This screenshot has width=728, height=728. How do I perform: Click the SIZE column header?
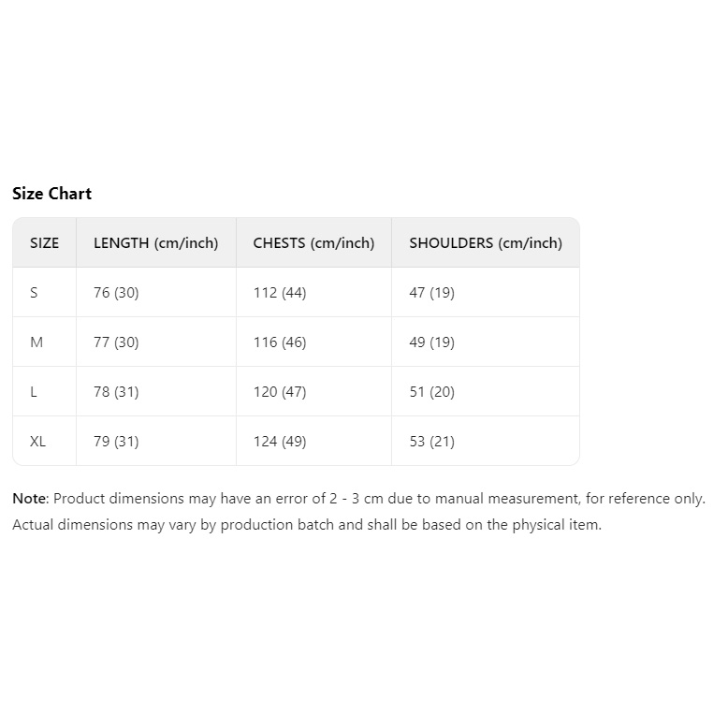click(44, 243)
